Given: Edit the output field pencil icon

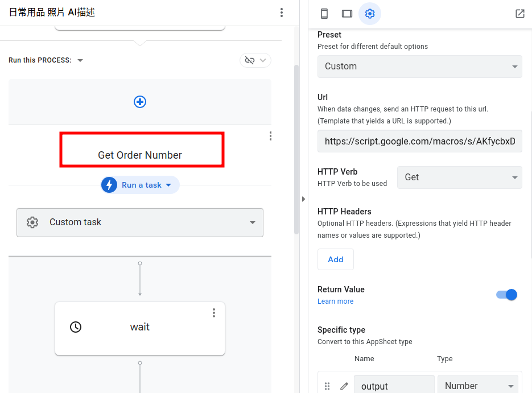Looking at the screenshot, I should tap(344, 386).
